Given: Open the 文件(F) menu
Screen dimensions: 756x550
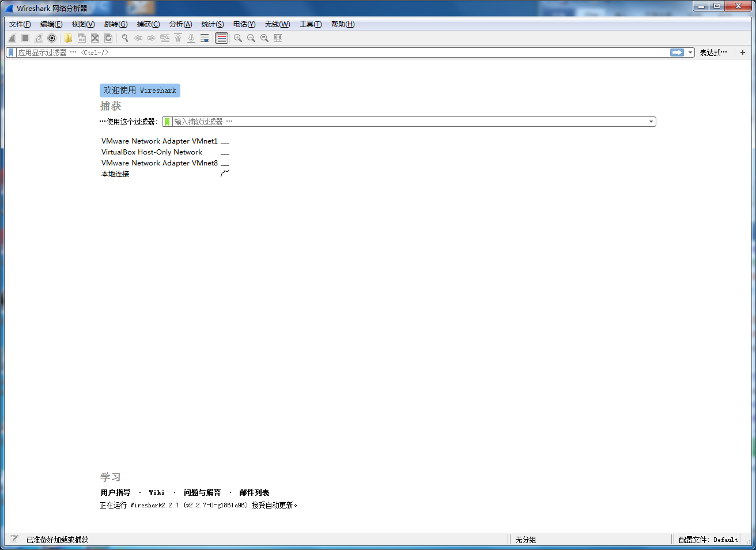Looking at the screenshot, I should pos(20,24).
